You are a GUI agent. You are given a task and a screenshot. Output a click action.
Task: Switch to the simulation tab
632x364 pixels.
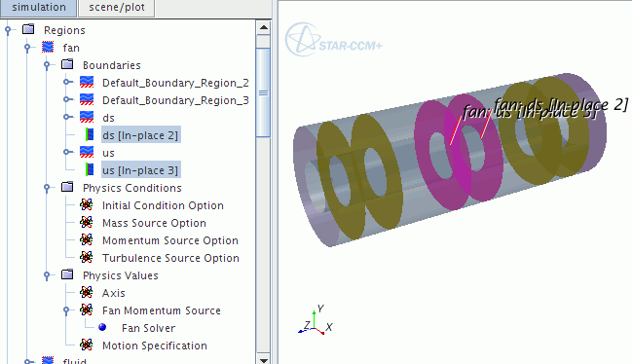click(x=39, y=8)
